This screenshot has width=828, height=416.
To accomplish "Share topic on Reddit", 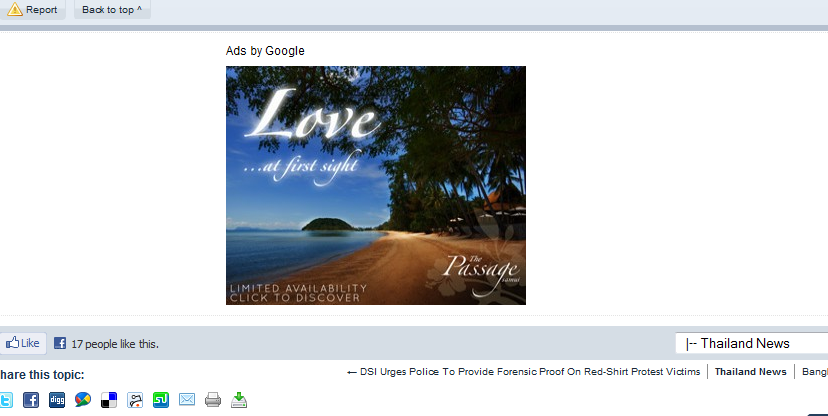I will (x=135, y=400).
